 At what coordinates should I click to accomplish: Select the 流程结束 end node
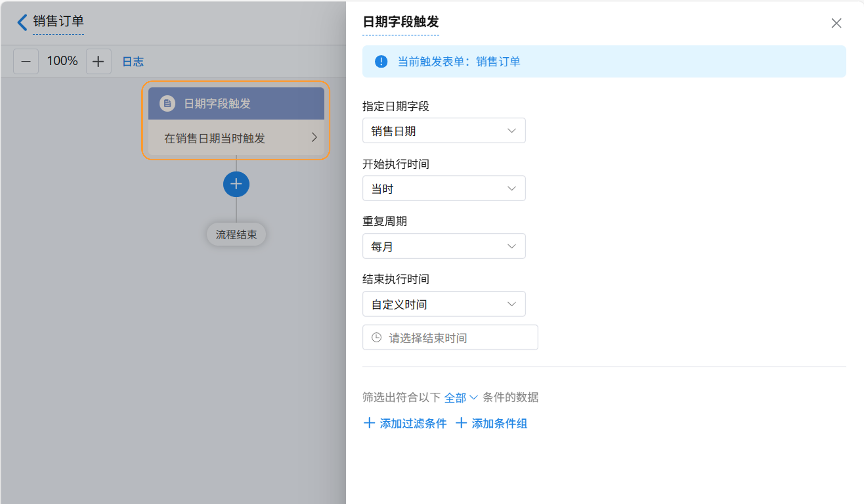(x=236, y=235)
